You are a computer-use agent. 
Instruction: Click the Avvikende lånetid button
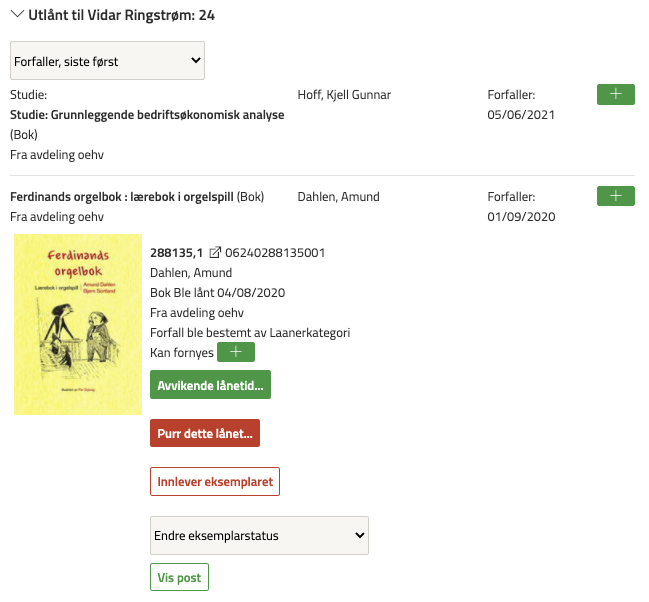(x=210, y=385)
